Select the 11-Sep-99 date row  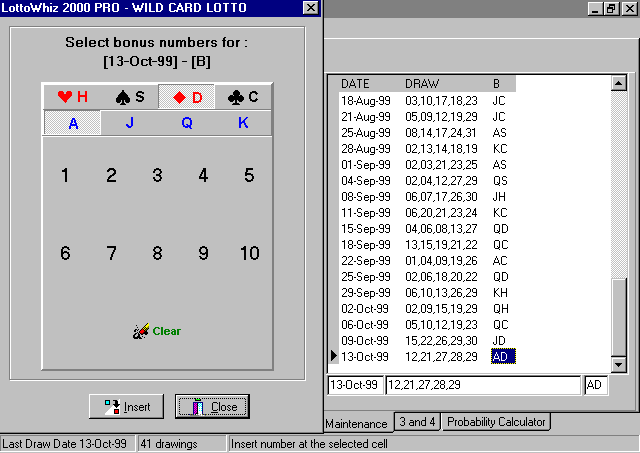(366, 213)
